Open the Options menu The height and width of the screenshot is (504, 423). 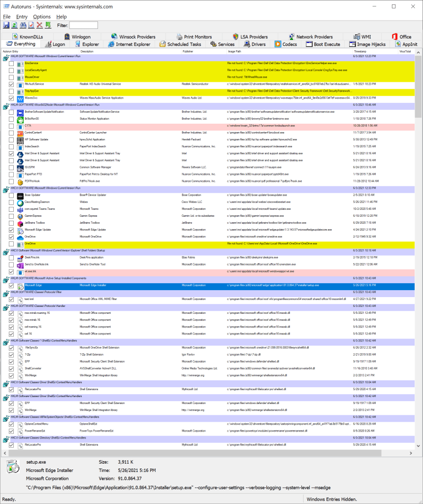tap(42, 17)
